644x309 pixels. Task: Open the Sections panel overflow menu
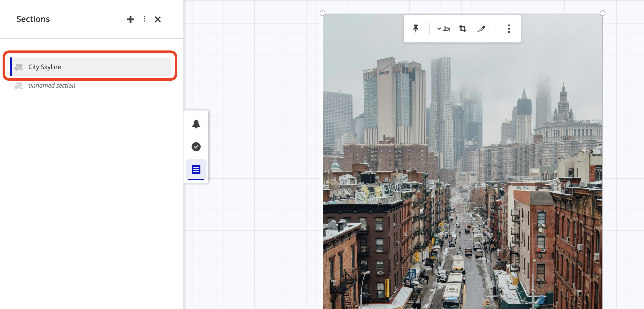144,19
